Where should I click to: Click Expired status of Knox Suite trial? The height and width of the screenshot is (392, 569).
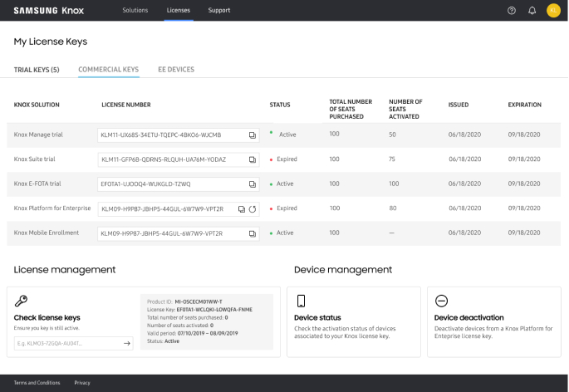click(287, 159)
